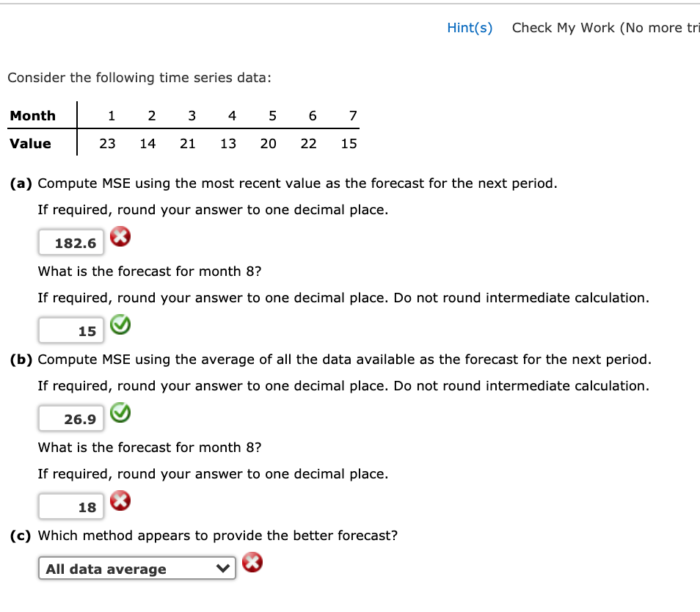This screenshot has width=700, height=612.
Task: Click the month 8 forecast box showing 15
Action: click(x=70, y=330)
